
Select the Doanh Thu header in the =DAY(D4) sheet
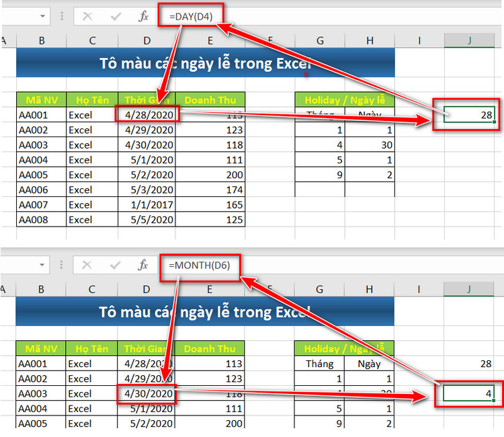210,100
